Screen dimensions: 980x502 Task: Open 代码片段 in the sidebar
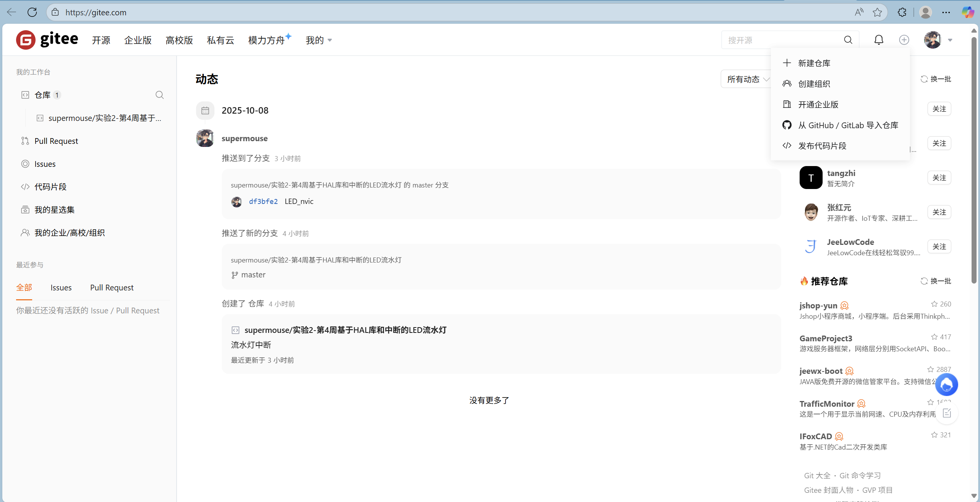point(51,187)
